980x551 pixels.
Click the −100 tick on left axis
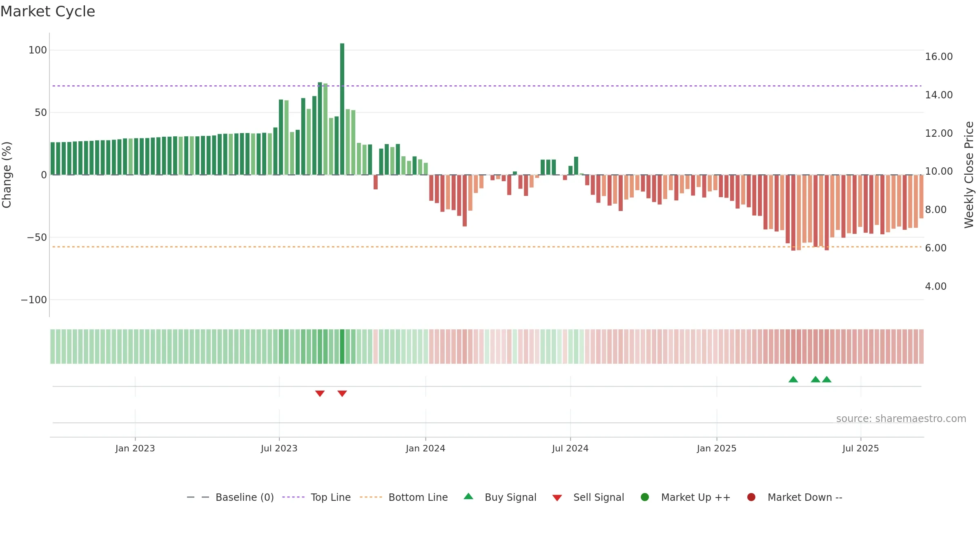pyautogui.click(x=34, y=300)
